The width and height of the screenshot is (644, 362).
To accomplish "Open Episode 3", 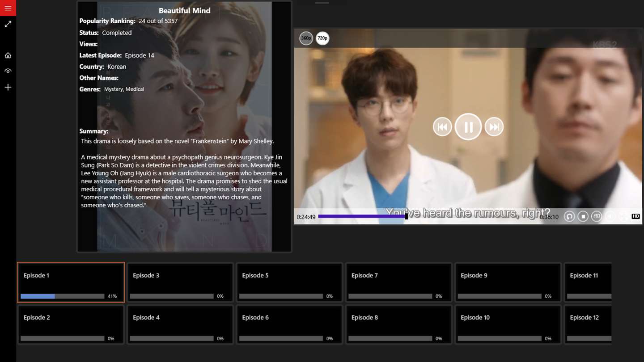I will coord(180,282).
